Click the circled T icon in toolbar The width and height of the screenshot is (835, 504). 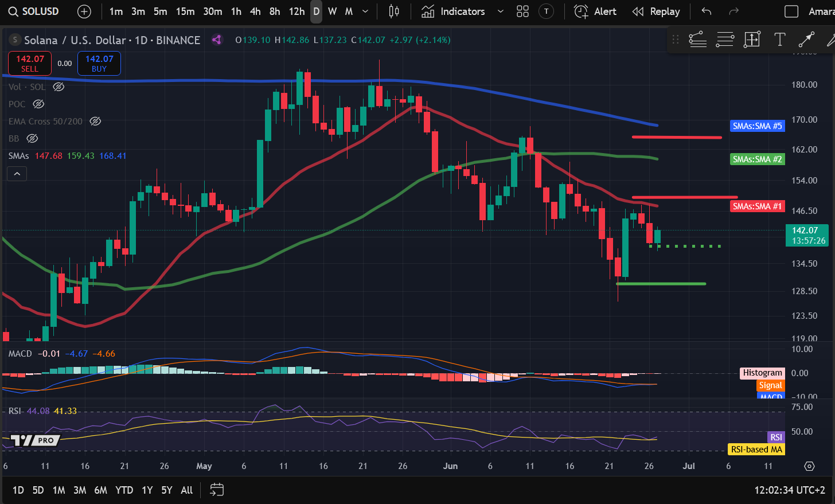pyautogui.click(x=547, y=11)
